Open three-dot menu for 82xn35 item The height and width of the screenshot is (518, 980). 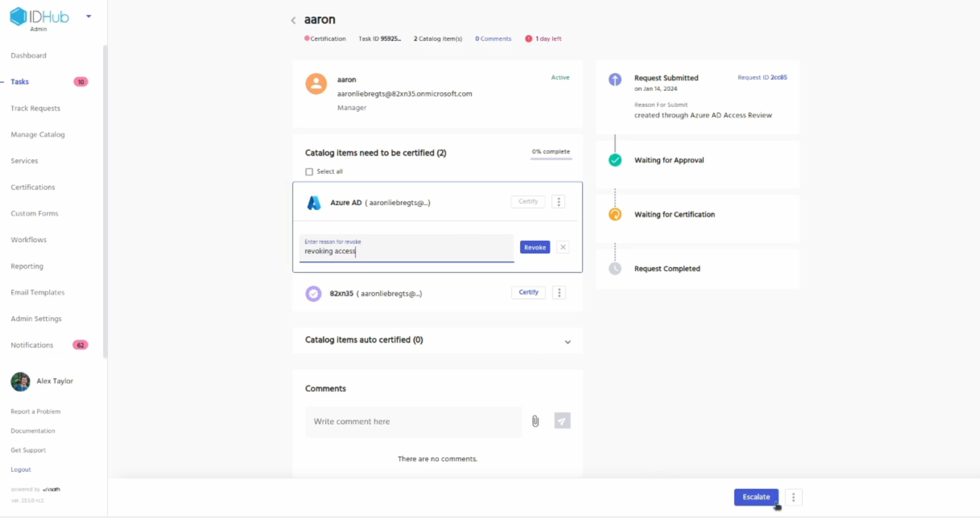(x=559, y=292)
